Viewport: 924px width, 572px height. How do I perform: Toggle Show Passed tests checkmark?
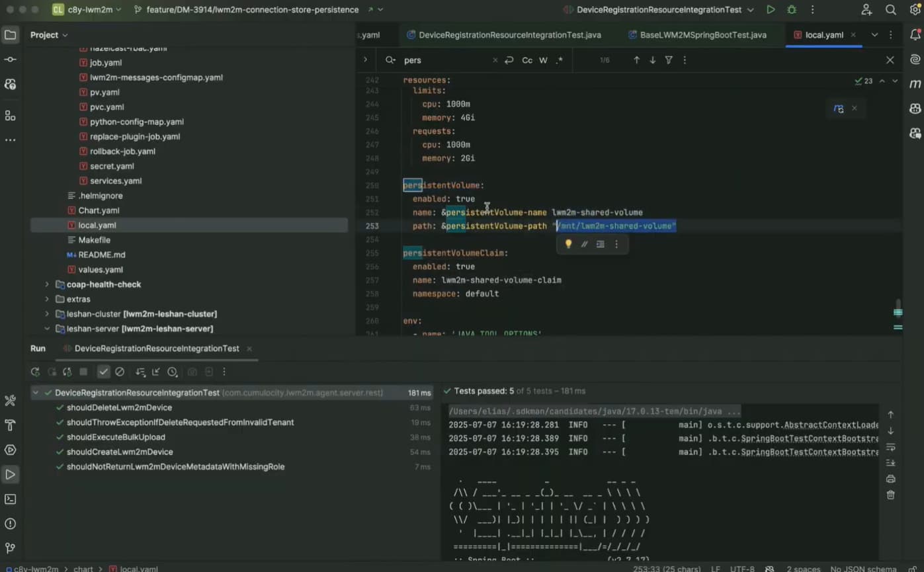pos(104,372)
